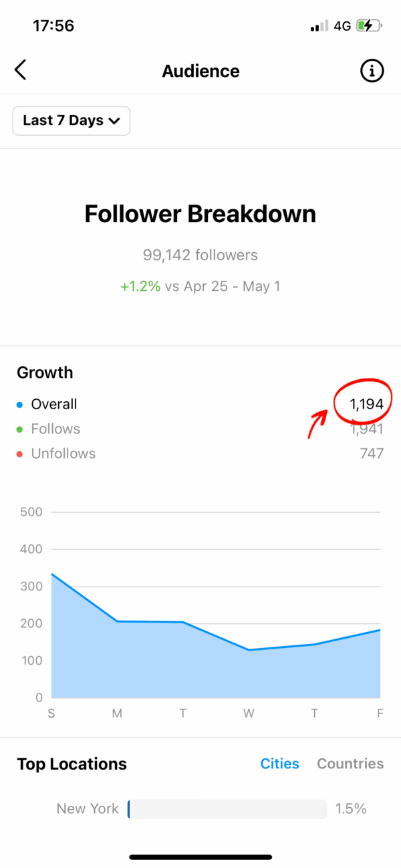Tap the green Follows legend dot
Image resolution: width=401 pixels, height=868 pixels.
(x=20, y=429)
